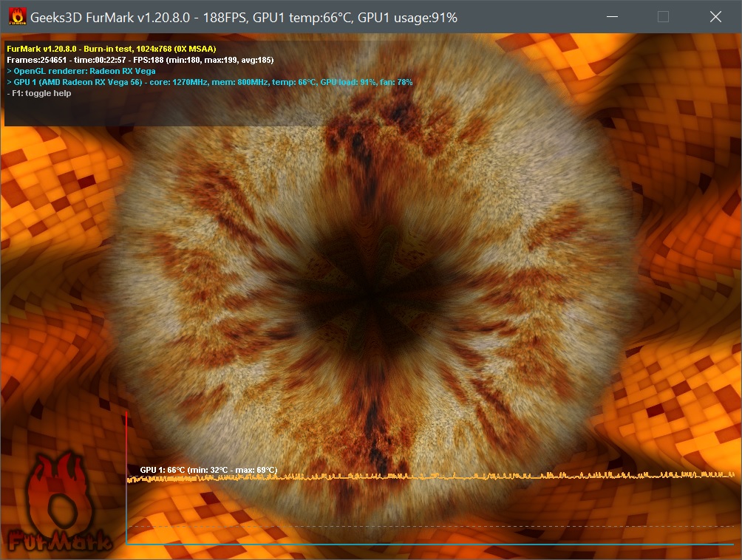
Task: Click the 'GPU 1 (AMD Radeon RX Vega 56)' info line
Action: point(210,82)
